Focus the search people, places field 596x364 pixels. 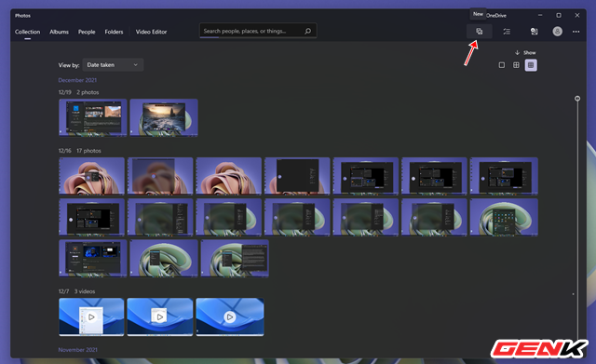258,31
